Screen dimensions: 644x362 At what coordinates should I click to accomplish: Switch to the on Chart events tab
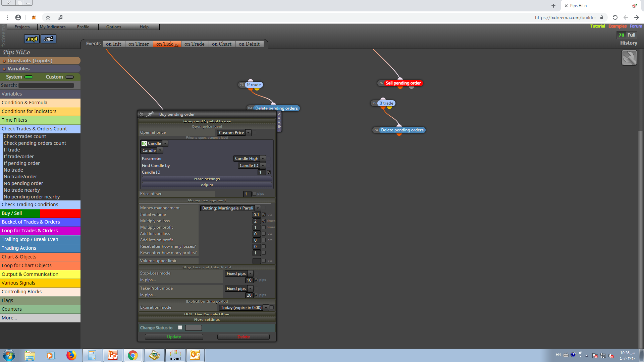click(222, 44)
